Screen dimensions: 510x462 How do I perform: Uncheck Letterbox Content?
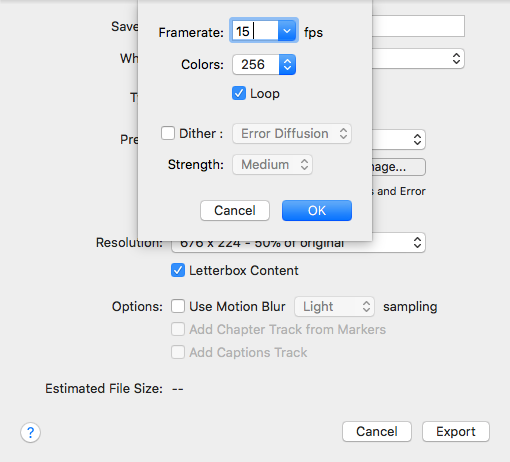[178, 270]
